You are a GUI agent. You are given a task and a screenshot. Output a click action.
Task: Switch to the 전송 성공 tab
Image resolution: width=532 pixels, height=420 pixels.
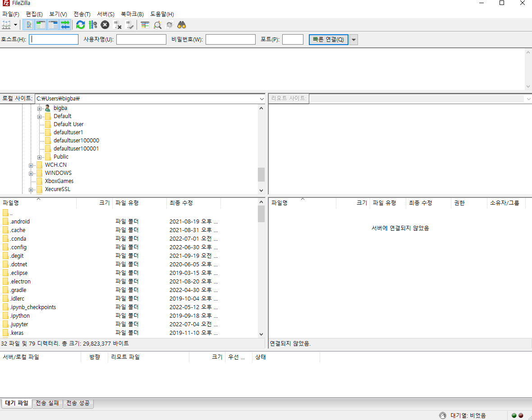[78, 403]
